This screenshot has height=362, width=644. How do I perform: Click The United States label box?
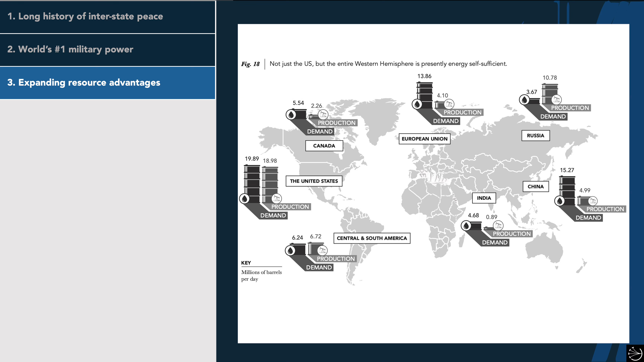(314, 181)
